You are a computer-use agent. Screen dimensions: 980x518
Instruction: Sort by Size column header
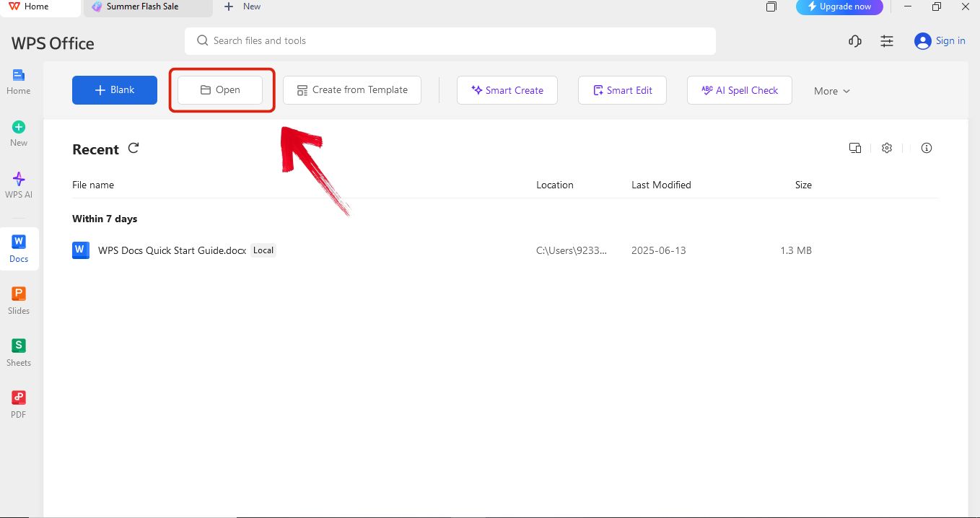pos(803,185)
